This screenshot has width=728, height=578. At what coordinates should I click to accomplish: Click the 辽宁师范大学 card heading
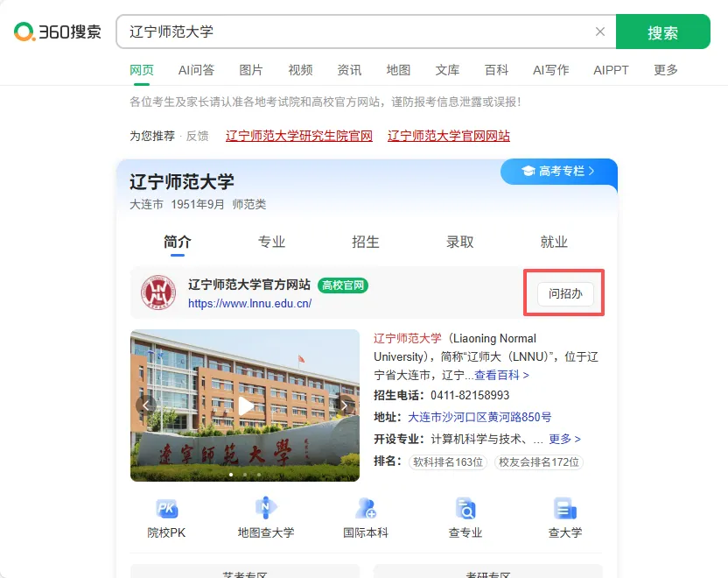(x=182, y=181)
